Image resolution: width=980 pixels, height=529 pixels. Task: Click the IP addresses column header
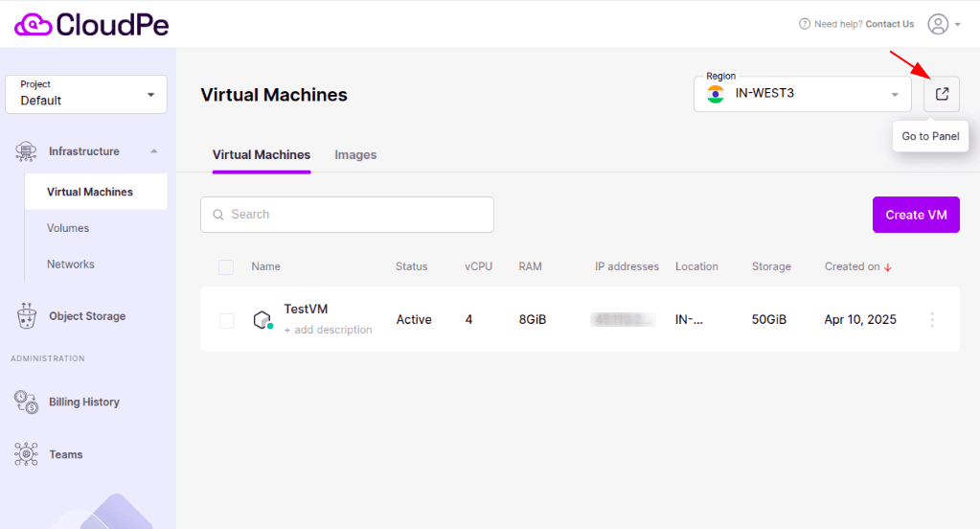coord(627,266)
